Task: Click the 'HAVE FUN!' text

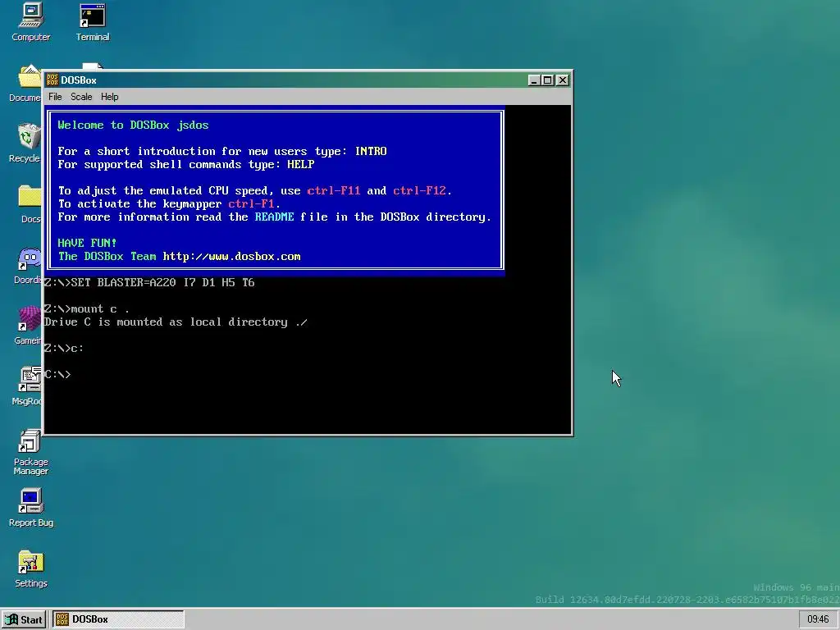Action: pyautogui.click(x=87, y=243)
